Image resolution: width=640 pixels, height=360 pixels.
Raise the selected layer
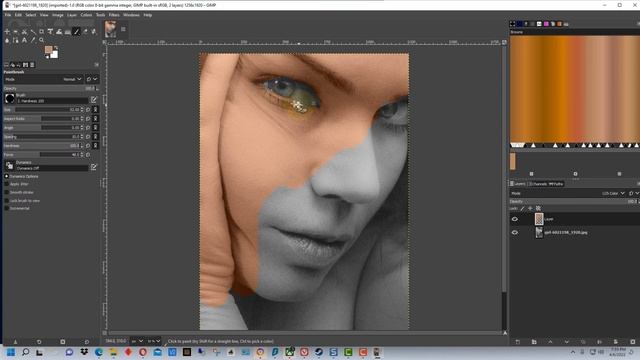pyautogui.click(x=550, y=342)
